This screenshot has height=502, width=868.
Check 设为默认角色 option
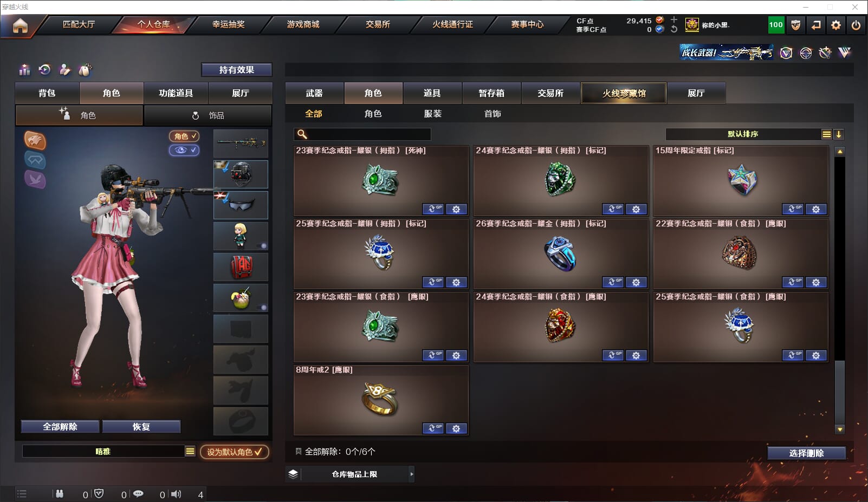pyautogui.click(x=235, y=452)
